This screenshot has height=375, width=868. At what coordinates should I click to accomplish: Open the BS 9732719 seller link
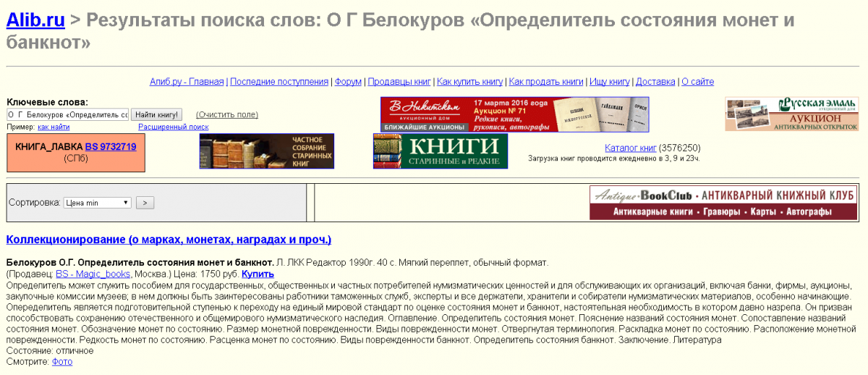point(111,146)
